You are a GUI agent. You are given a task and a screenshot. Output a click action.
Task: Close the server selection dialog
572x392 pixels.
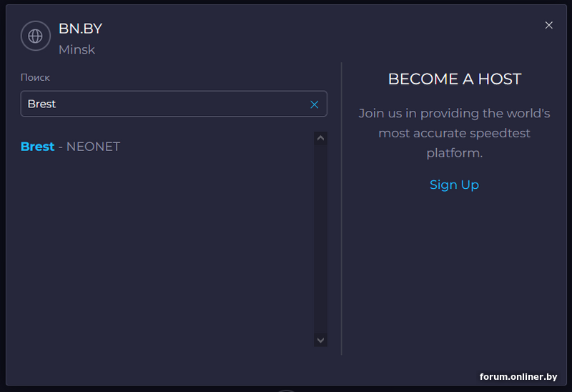[548, 25]
